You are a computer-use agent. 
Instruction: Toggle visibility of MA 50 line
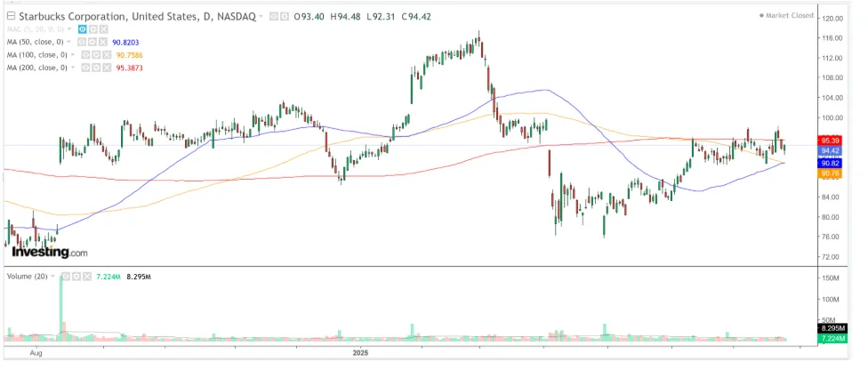click(x=82, y=42)
